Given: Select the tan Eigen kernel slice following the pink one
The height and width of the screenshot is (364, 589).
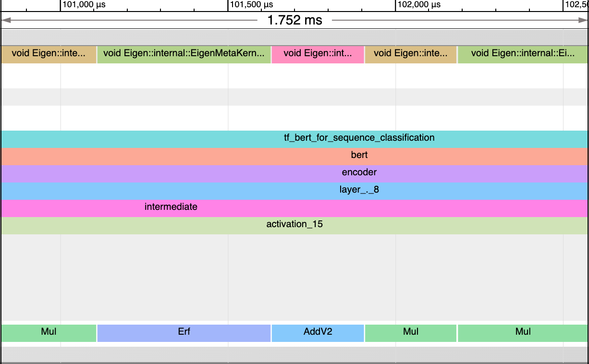Looking at the screenshot, I should [x=411, y=55].
